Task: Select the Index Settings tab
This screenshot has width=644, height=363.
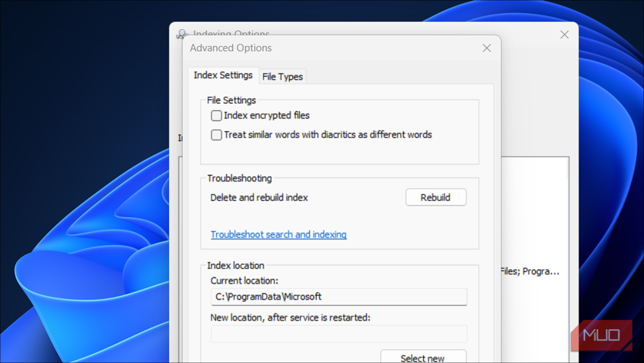Action: [223, 75]
